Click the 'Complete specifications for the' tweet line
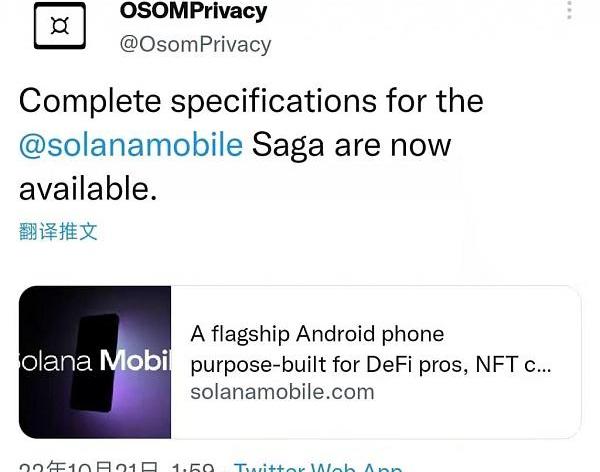 250,101
